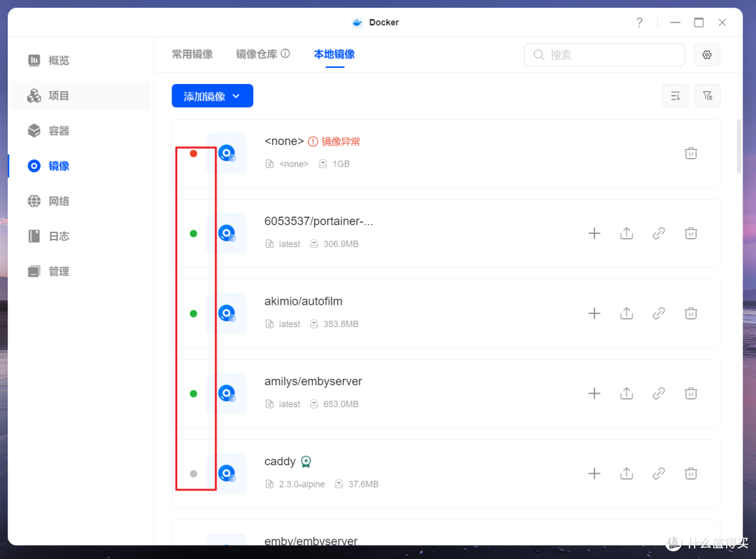Open the 管理 management section
This screenshot has height=559, width=756.
tap(48, 272)
